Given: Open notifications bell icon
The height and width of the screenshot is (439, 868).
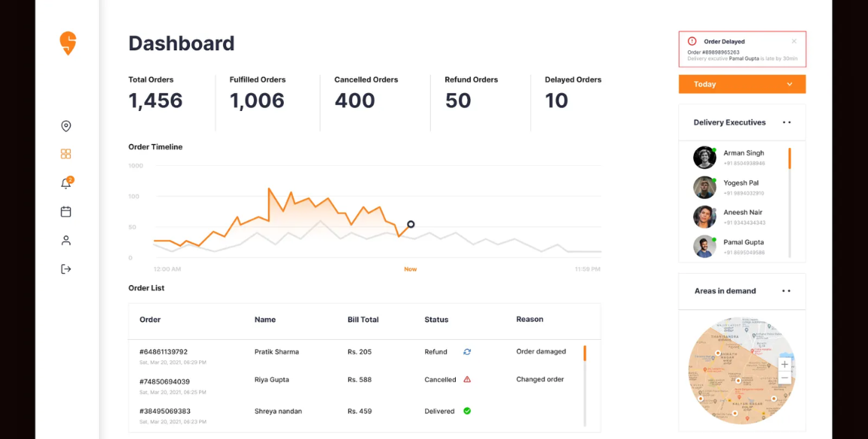Looking at the screenshot, I should click(66, 182).
